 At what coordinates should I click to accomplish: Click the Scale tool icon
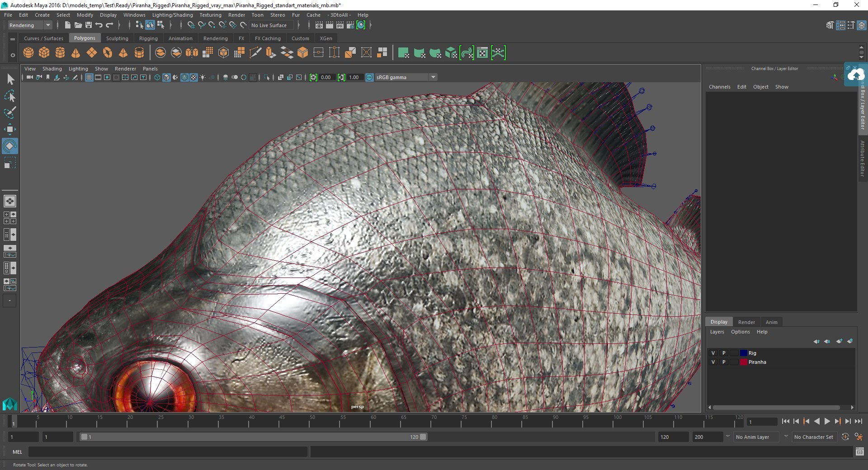[x=9, y=163]
